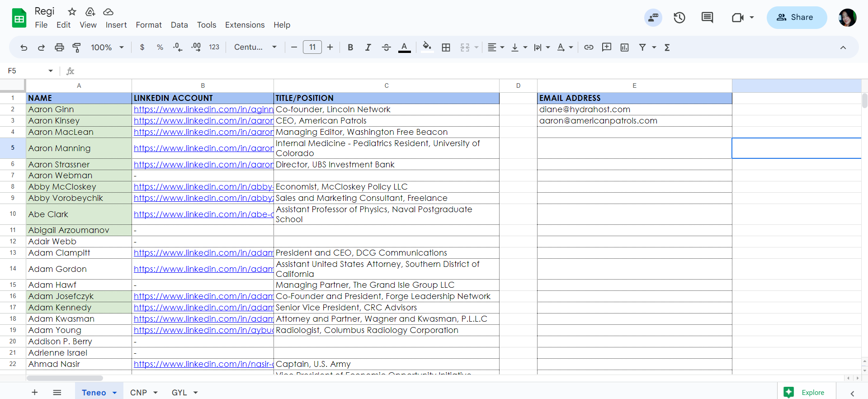Open the Edit menu
868x399 pixels.
pyautogui.click(x=63, y=25)
